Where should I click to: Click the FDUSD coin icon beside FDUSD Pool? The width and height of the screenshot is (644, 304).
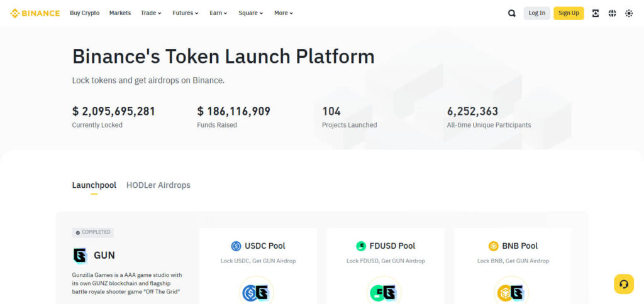361,246
